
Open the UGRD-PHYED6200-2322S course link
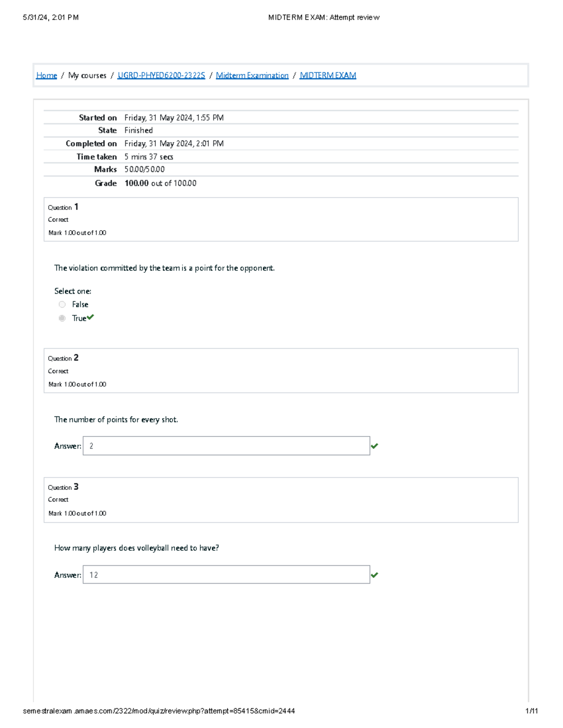tap(161, 75)
